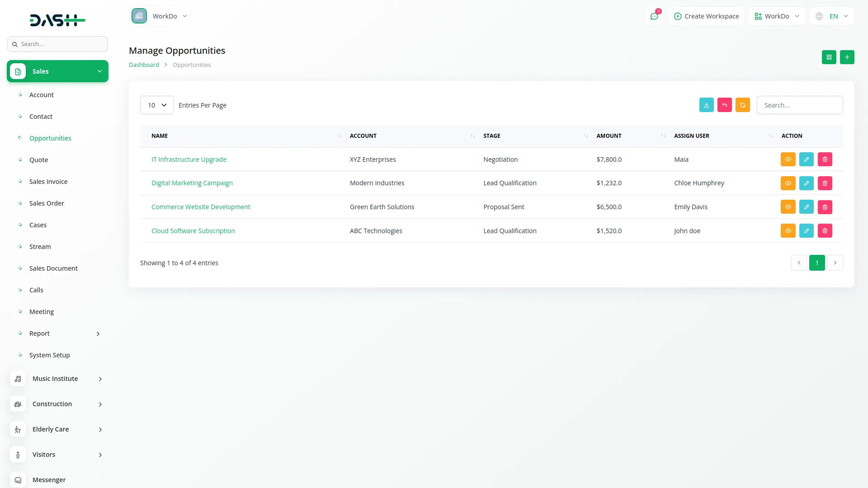Switch to grid view of opportunities
Image resolution: width=868 pixels, height=488 pixels.
(x=829, y=57)
